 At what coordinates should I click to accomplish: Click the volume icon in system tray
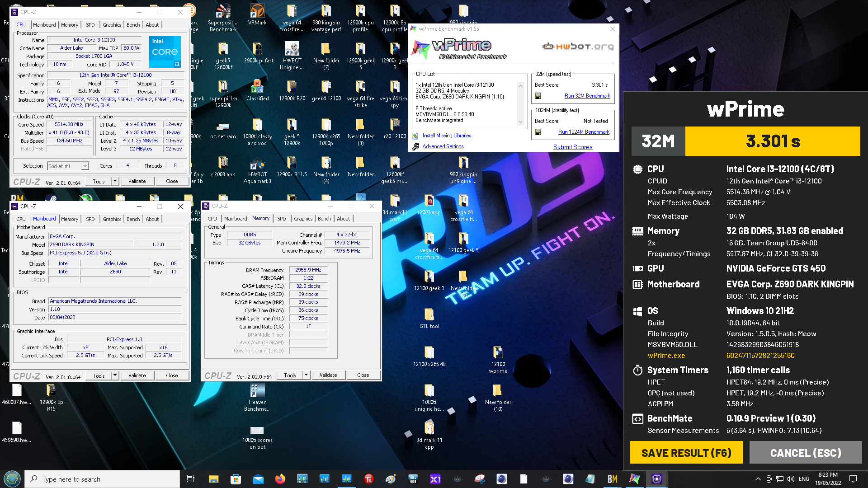tap(790, 479)
